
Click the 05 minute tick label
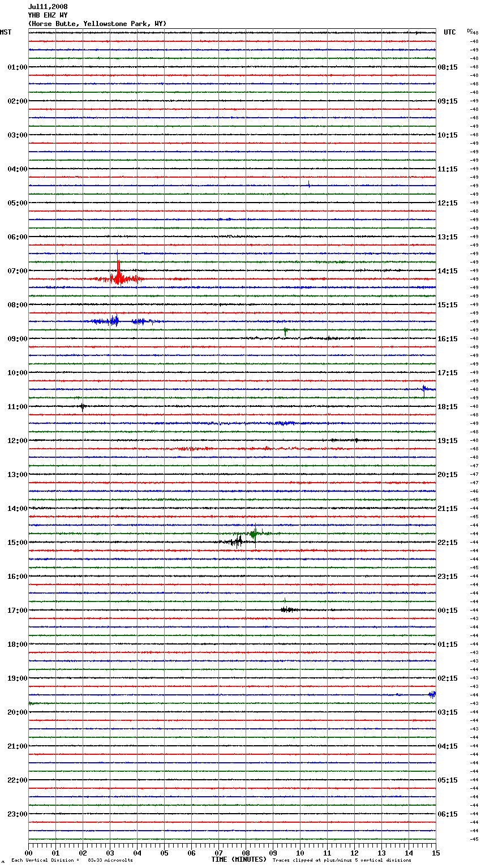point(164,853)
